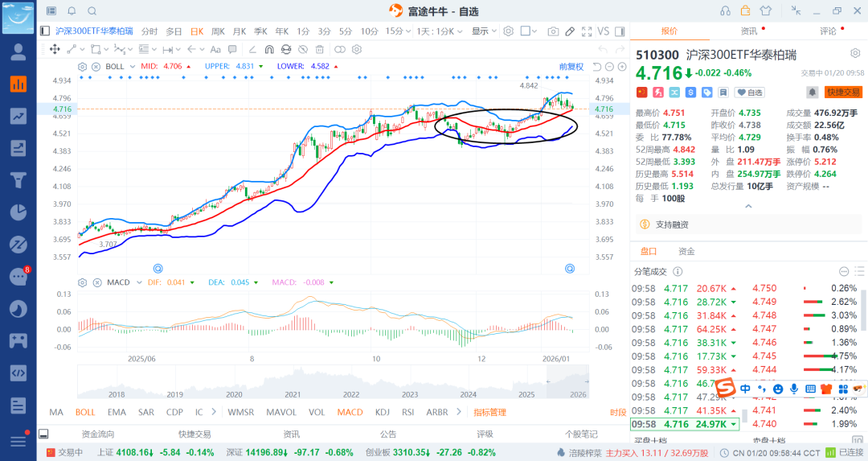The image size is (868, 461).
Task: Open the MACD indicator dropdown arrow
Action: point(139,282)
